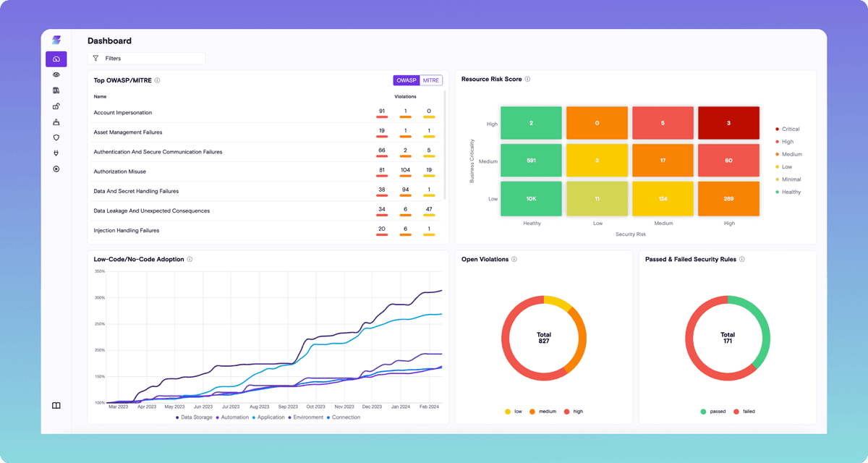This screenshot has width=868, height=463.
Task: Select the OWASP toggle option
Action: click(407, 80)
